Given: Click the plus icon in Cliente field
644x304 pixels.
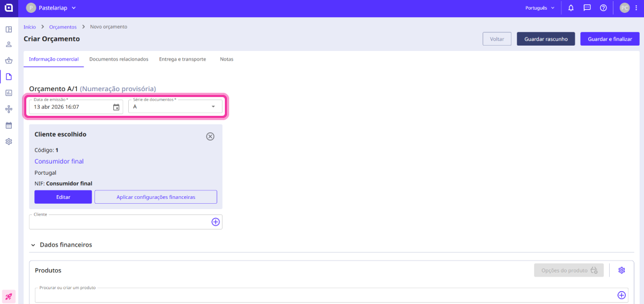Looking at the screenshot, I should click(x=215, y=222).
